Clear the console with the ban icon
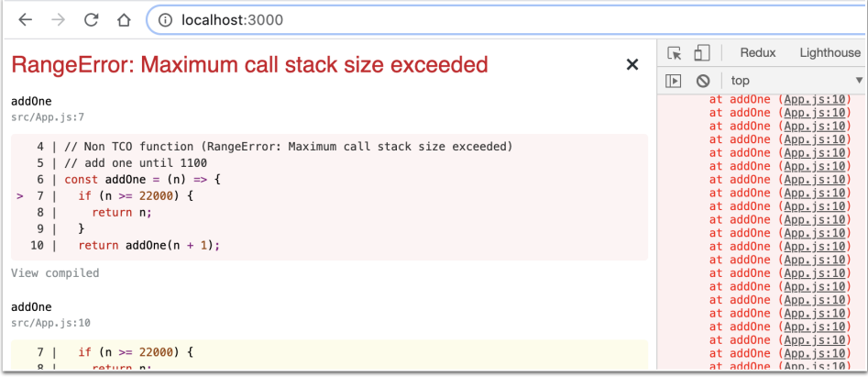Viewport: 868px width, 377px height. point(703,81)
